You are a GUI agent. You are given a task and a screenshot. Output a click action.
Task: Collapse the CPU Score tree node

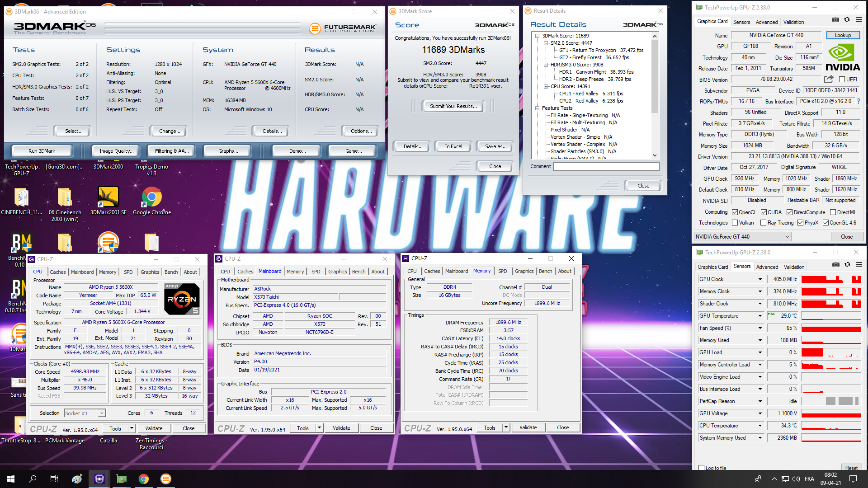pos(546,86)
